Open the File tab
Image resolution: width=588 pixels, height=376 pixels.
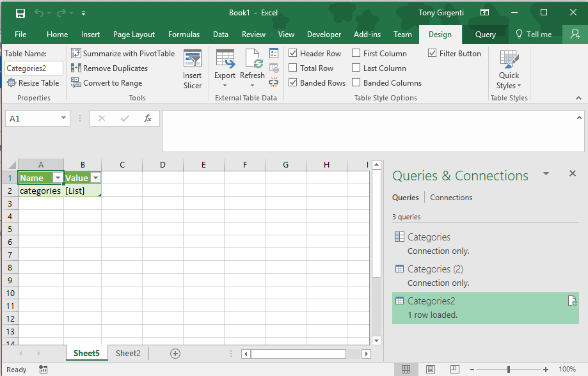coord(20,35)
